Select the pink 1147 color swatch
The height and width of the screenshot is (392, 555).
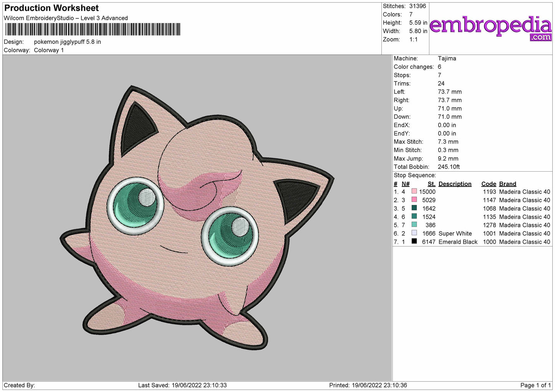click(x=414, y=200)
